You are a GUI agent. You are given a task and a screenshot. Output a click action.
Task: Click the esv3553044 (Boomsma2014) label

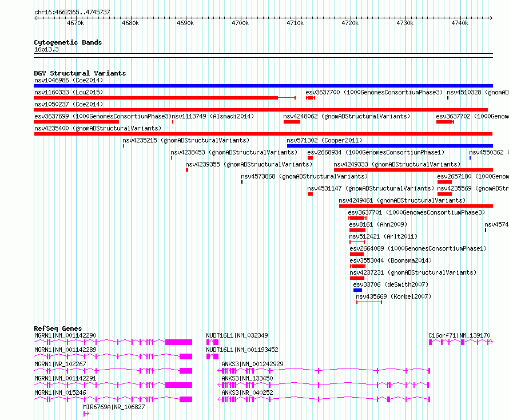pos(391,260)
